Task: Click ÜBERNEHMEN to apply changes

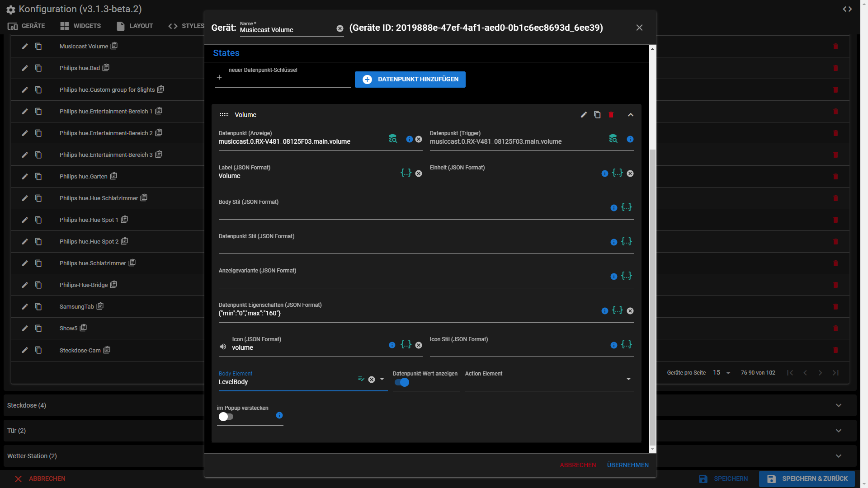Action: [x=627, y=465]
